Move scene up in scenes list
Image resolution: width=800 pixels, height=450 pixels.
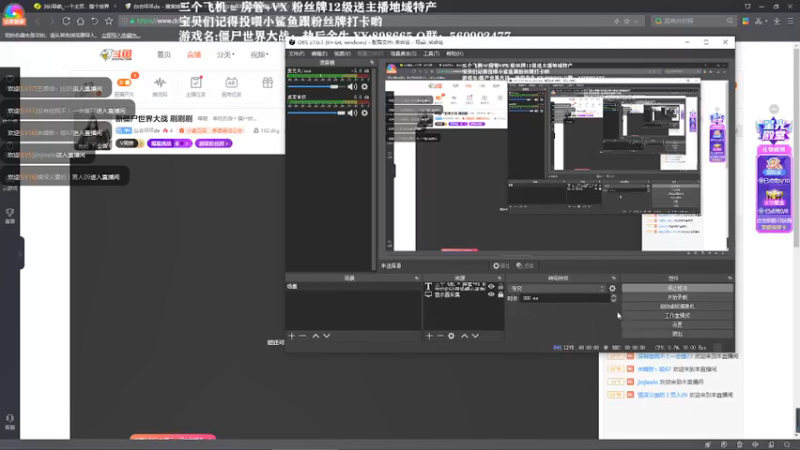click(315, 336)
